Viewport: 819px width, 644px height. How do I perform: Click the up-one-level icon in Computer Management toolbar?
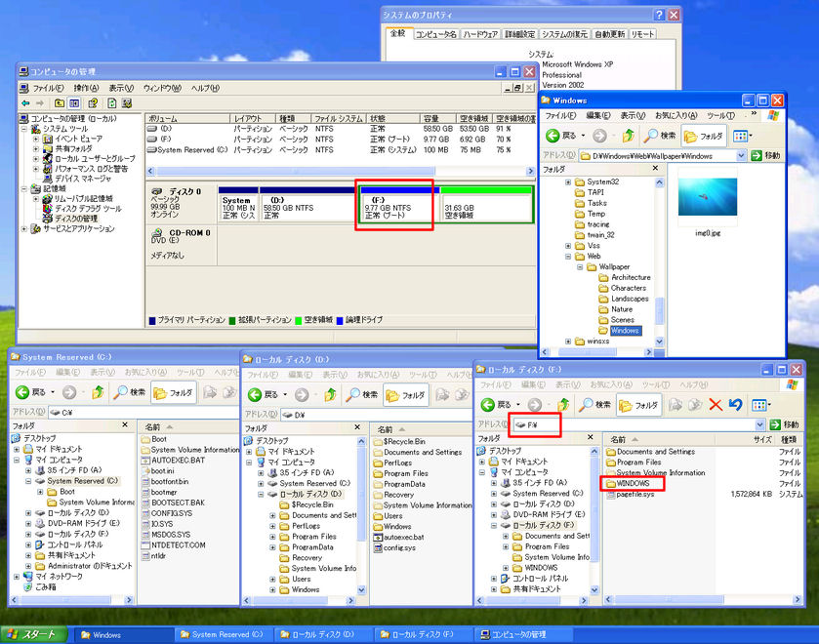(60, 103)
